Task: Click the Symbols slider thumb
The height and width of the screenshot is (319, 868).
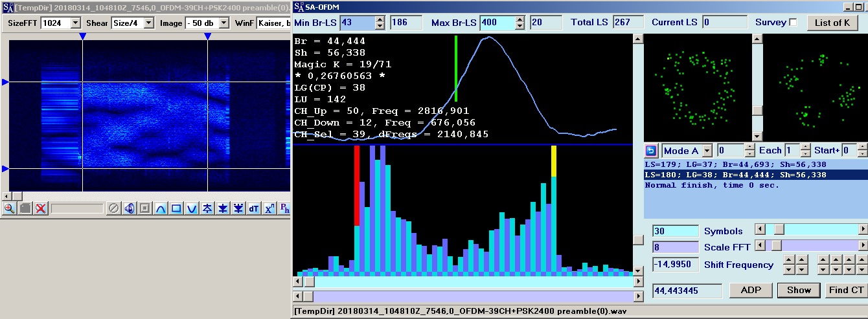Action: point(779,230)
